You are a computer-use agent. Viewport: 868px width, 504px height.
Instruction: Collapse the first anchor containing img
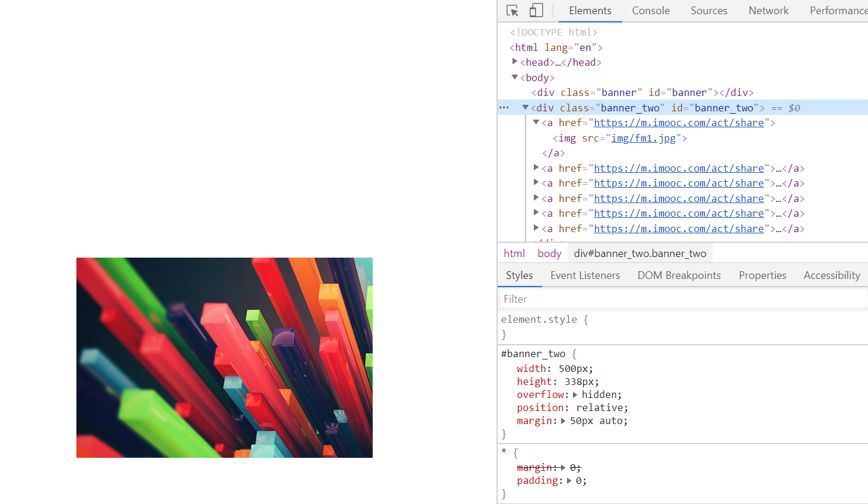pyautogui.click(x=536, y=123)
